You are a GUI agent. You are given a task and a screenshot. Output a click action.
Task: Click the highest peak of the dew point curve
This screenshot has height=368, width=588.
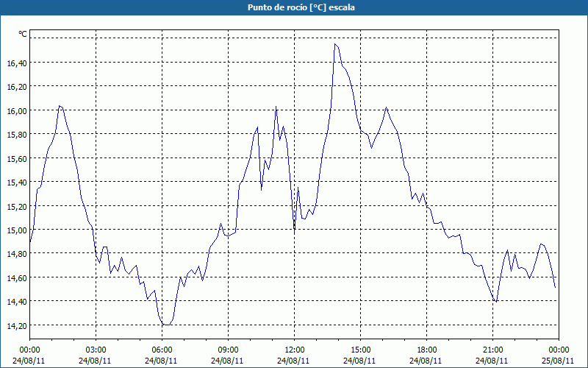coord(335,44)
